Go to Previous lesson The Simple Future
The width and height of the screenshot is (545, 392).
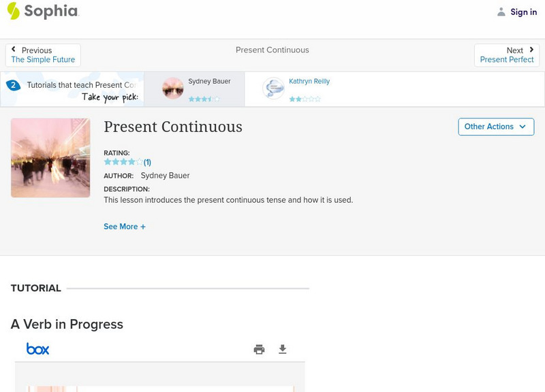(43, 55)
